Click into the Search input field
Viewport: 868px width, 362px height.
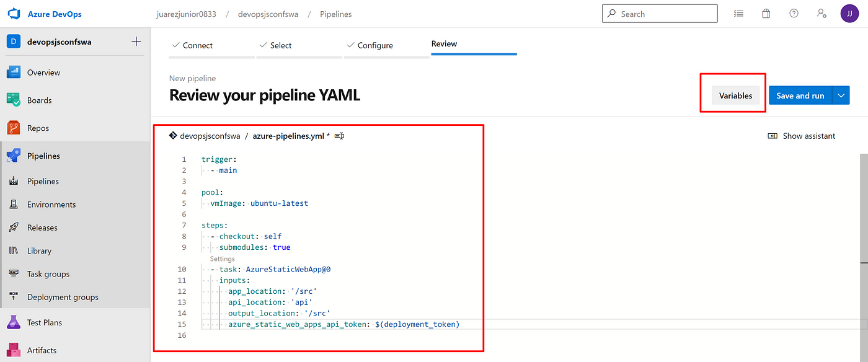[x=660, y=14]
